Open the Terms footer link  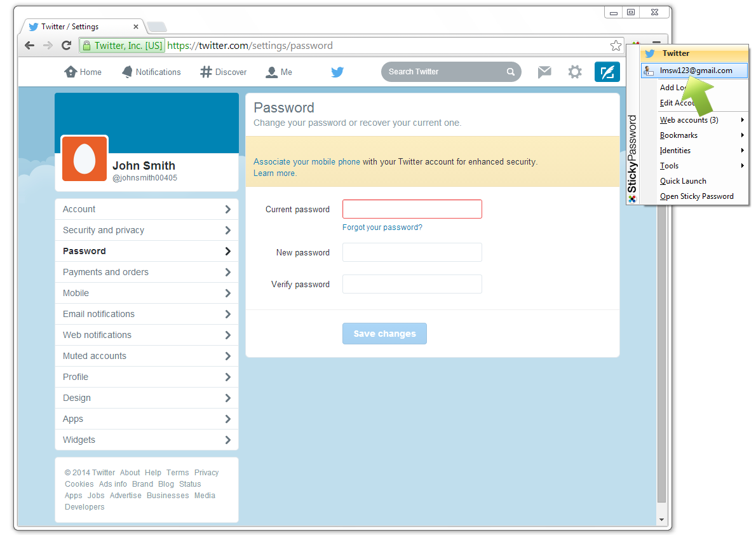pyautogui.click(x=177, y=473)
